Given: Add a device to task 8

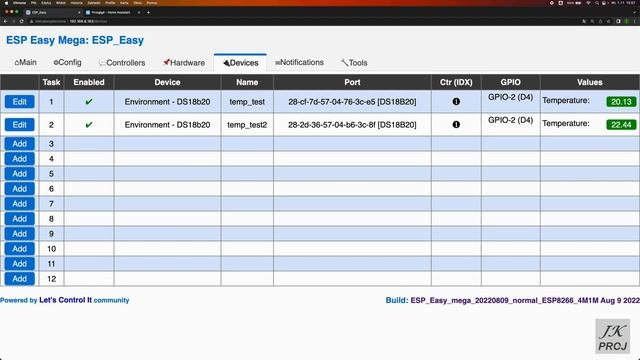Looking at the screenshot, I should (20, 219).
